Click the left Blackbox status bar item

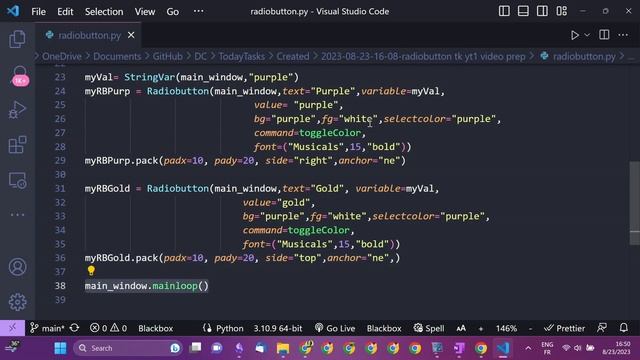[x=155, y=328]
